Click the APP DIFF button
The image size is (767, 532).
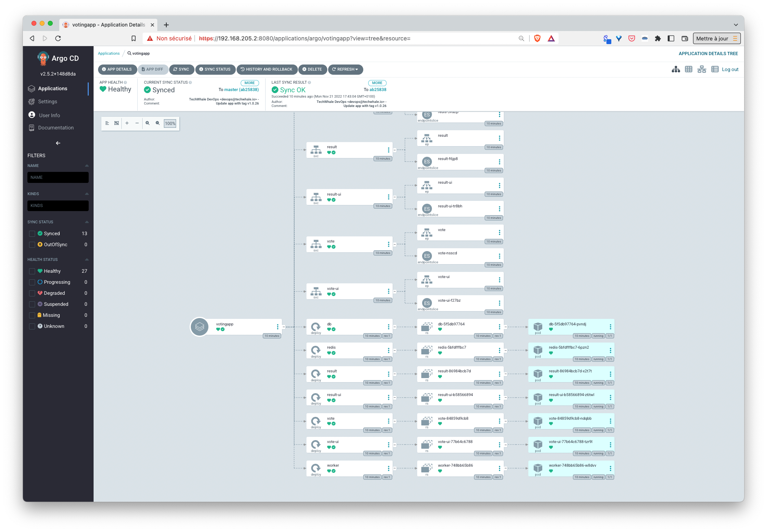point(152,69)
